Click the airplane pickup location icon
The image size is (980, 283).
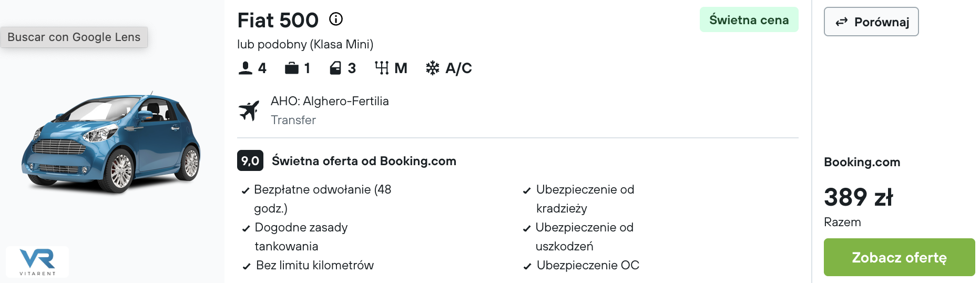click(249, 110)
